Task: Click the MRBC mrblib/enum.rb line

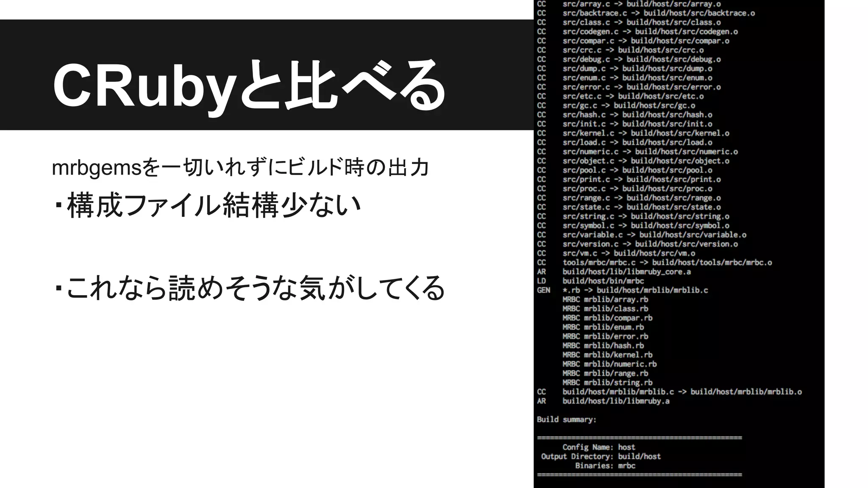Action: coord(603,327)
